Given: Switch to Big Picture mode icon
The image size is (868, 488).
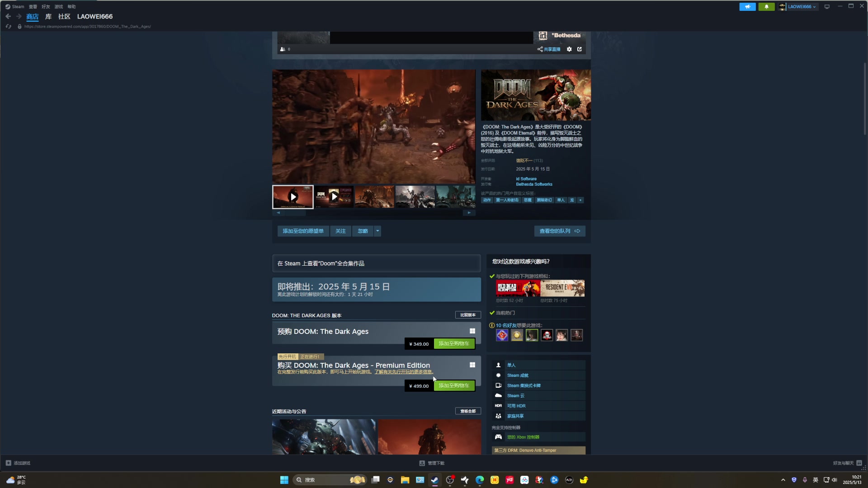Looking at the screenshot, I should (x=827, y=7).
